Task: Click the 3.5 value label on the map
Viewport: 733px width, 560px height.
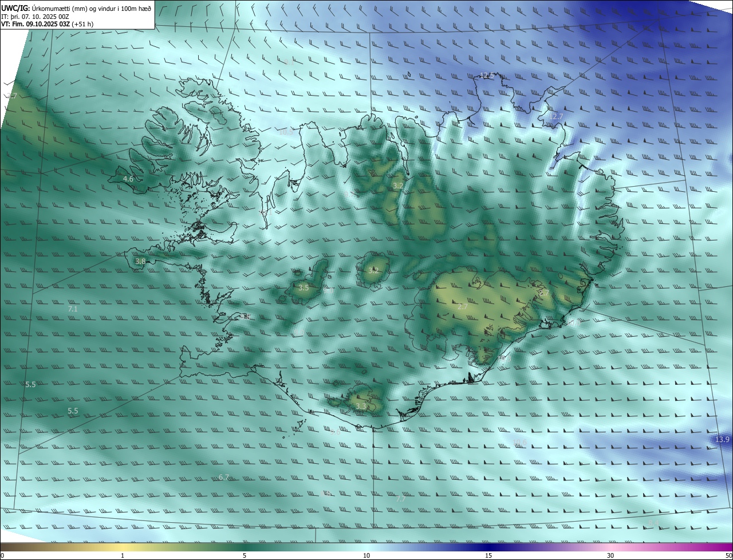Action: (x=304, y=287)
